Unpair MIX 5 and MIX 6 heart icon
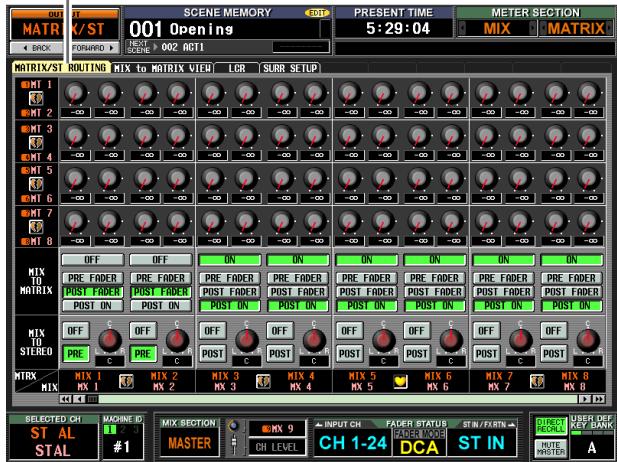 [x=400, y=381]
